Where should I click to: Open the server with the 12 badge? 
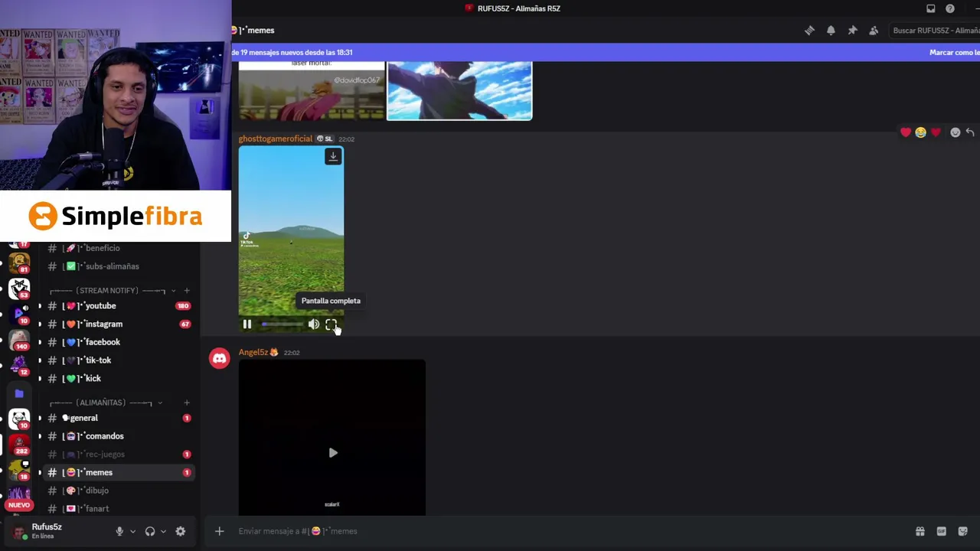(x=19, y=365)
